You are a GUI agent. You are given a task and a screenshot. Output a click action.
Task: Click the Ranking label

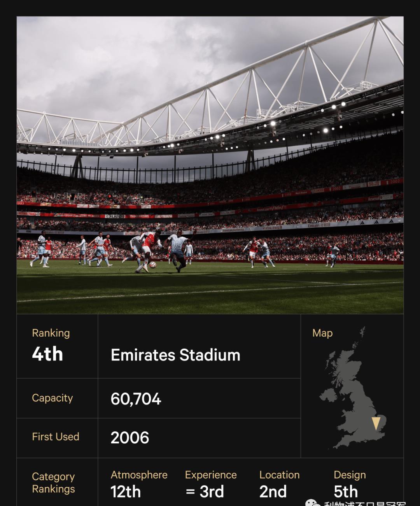point(51,333)
